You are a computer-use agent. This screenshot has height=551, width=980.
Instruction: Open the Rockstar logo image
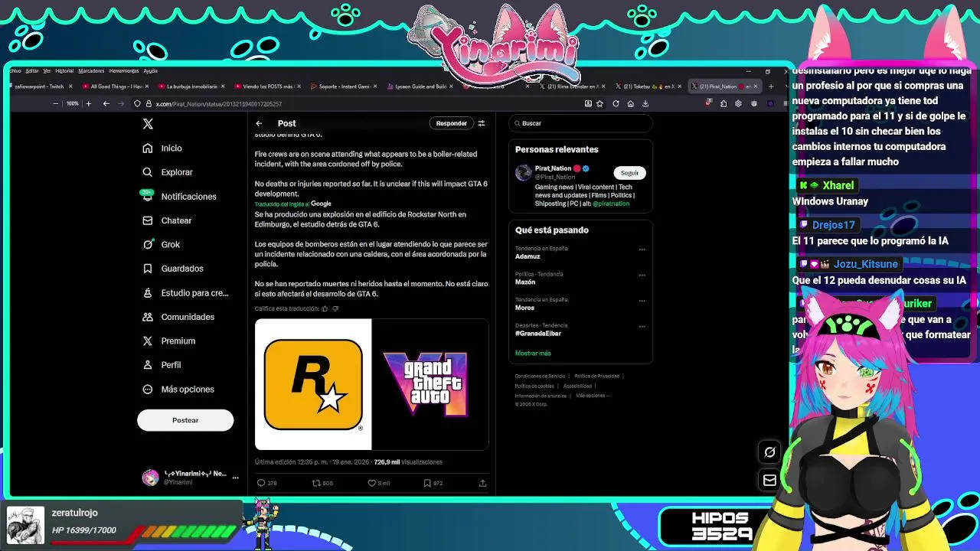tap(313, 384)
